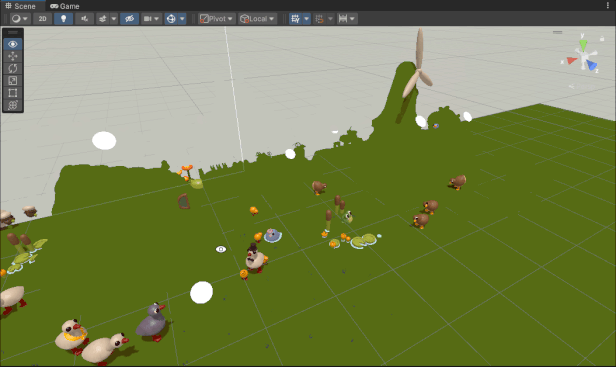Open the Local handle rotation dropdown
The image size is (616, 367).
click(x=257, y=18)
